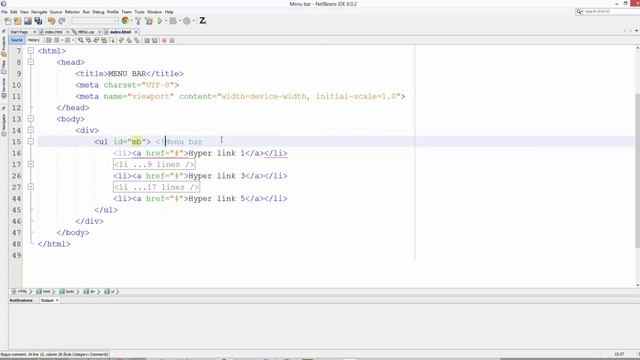Click the Toggle Highlight Search icon
The height and width of the screenshot is (360, 640).
pyautogui.click(x=104, y=40)
